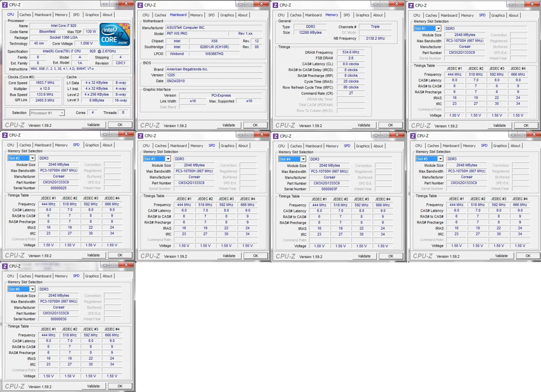Select Memory tab in the Slot #4 window
The height and width of the screenshot is (392, 541).
tap(332, 146)
